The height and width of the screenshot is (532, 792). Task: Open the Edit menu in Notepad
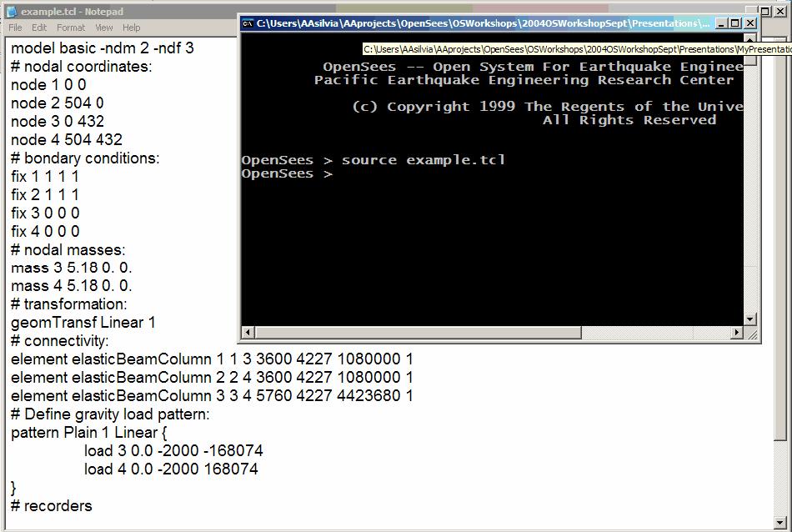click(39, 28)
